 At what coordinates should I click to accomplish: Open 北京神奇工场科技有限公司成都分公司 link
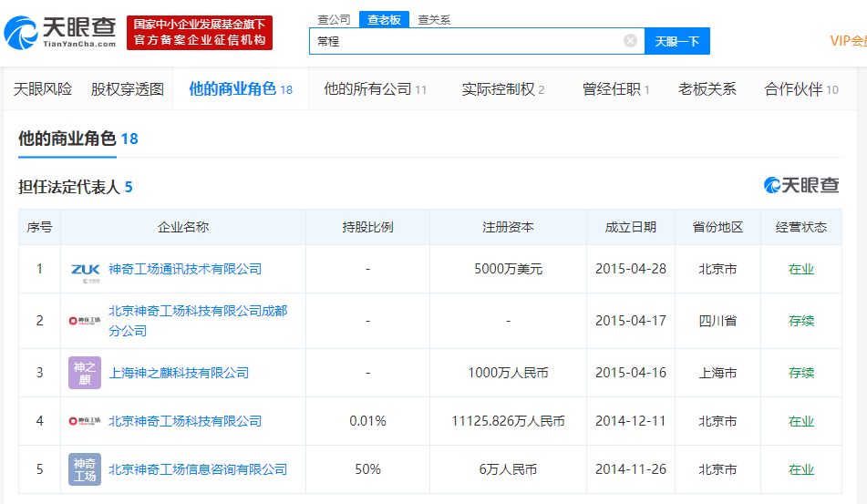coord(198,321)
